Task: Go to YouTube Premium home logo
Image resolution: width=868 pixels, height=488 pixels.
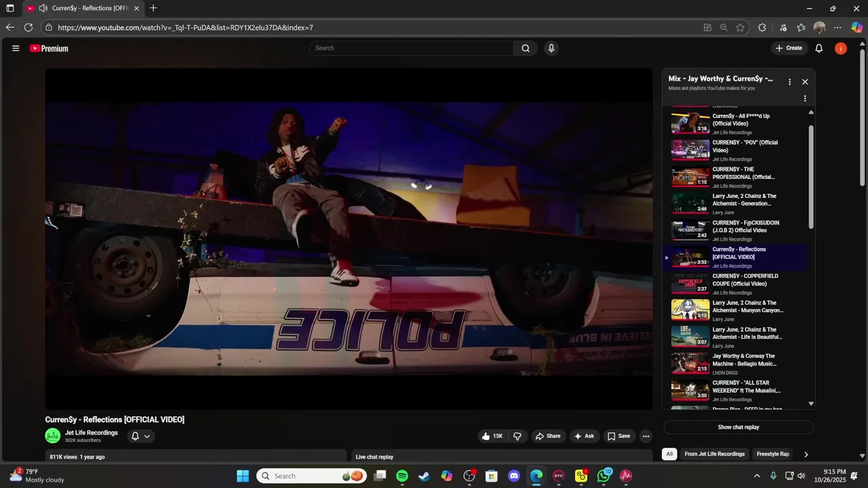Action: point(49,48)
